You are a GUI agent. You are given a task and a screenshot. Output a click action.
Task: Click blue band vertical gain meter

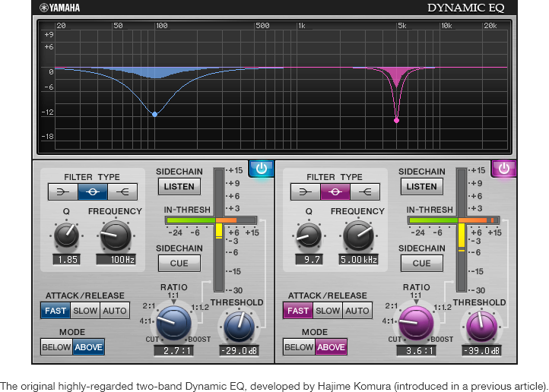pos(219,229)
